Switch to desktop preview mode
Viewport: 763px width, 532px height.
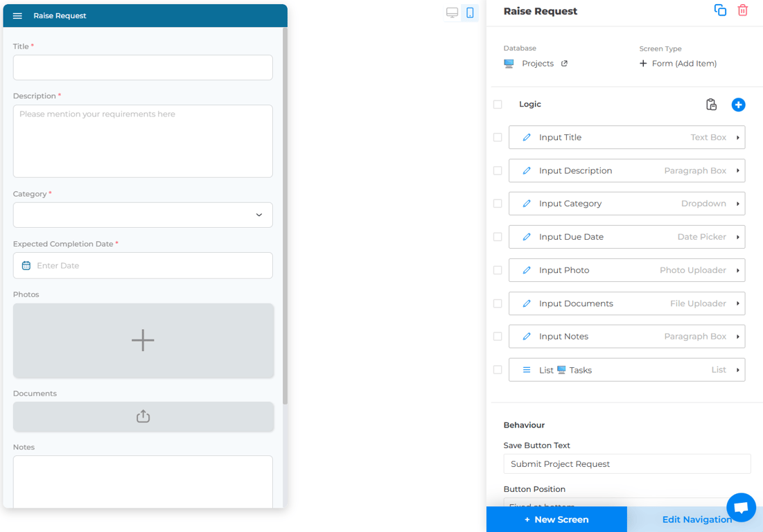click(452, 12)
